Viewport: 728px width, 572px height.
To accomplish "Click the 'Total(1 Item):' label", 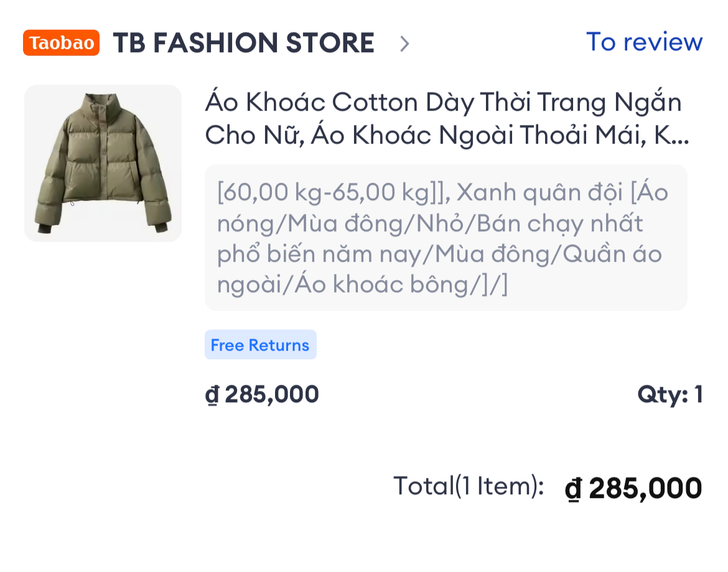I will point(469,486).
